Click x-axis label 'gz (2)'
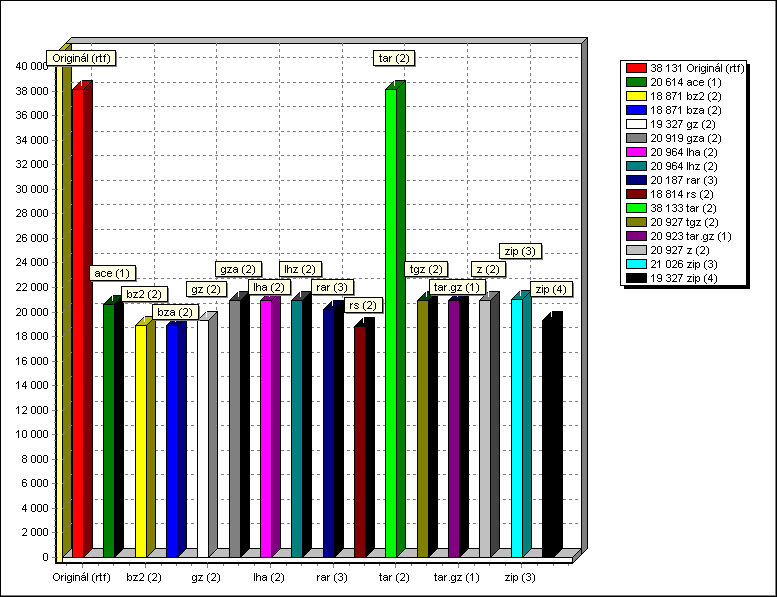Screen dimensions: 777x597 click(206, 578)
